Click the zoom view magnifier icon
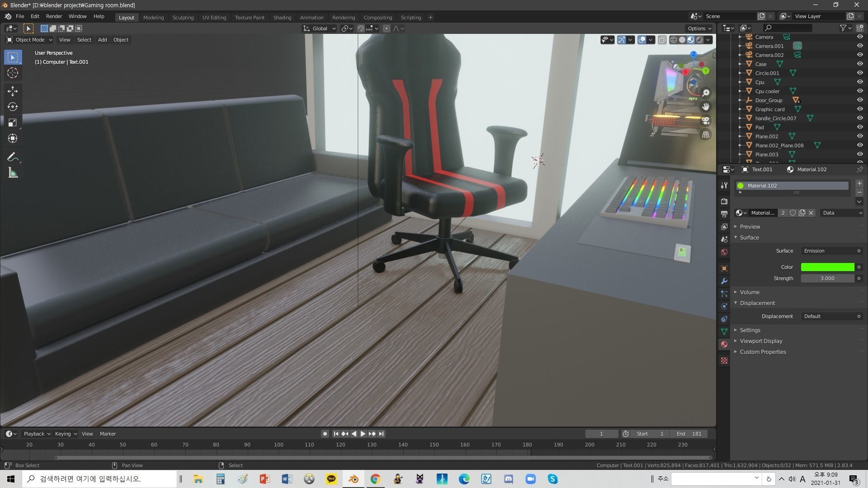Viewport: 868px width, 488px height. point(706,93)
